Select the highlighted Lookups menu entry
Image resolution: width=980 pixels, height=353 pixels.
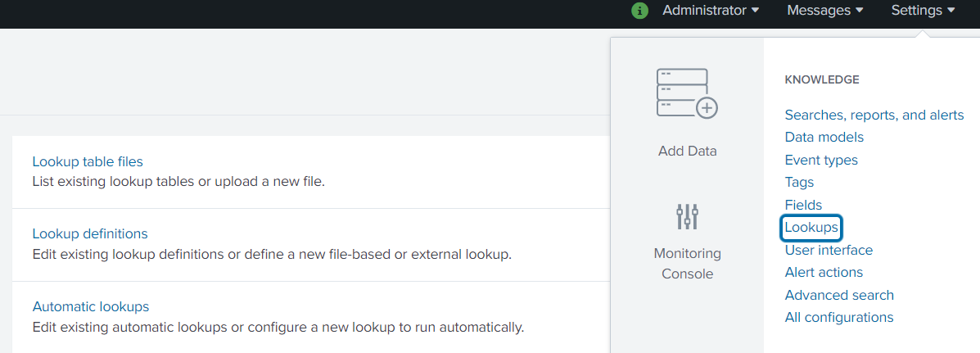tap(811, 227)
